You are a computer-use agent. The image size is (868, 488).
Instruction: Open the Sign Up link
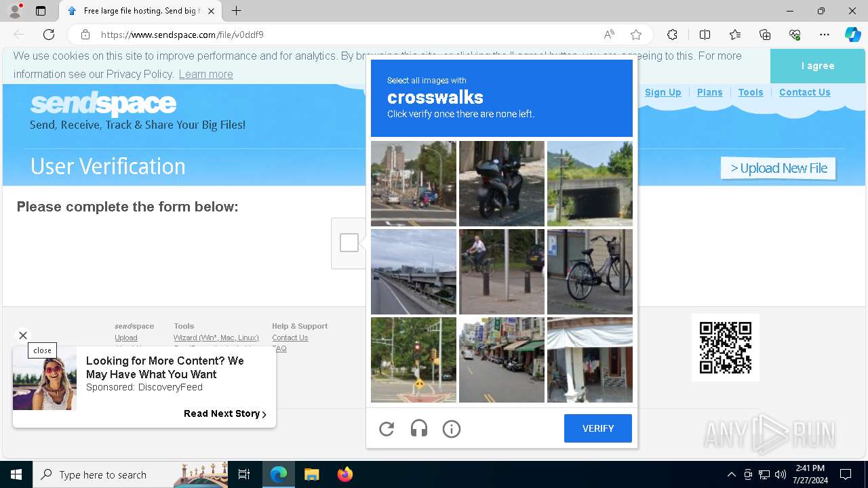pyautogui.click(x=663, y=92)
